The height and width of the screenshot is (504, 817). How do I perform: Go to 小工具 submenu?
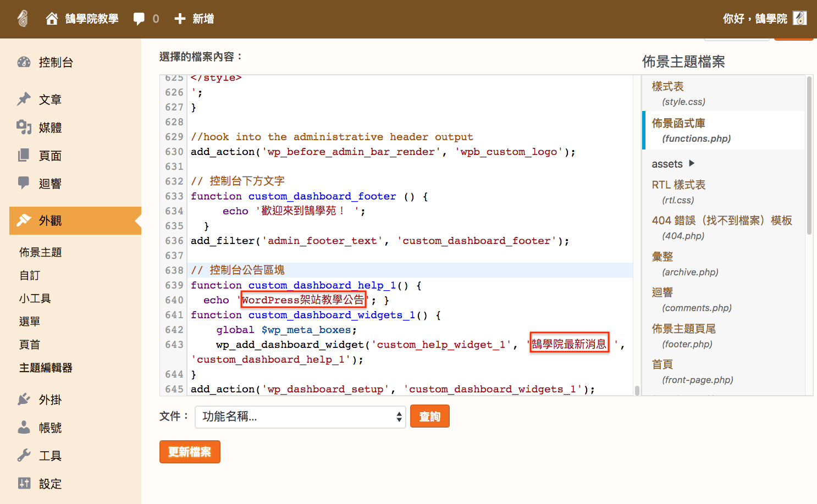(x=35, y=298)
